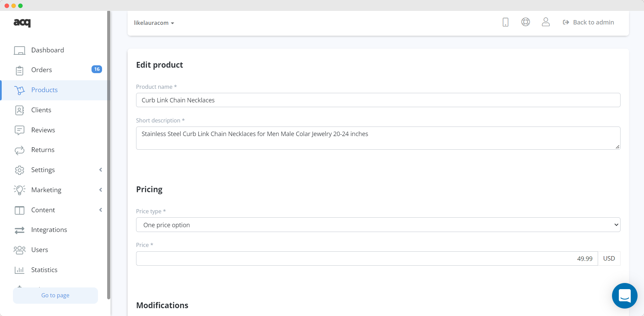The image size is (644, 316).
Task: Click the Users group icon
Action: coord(19,250)
